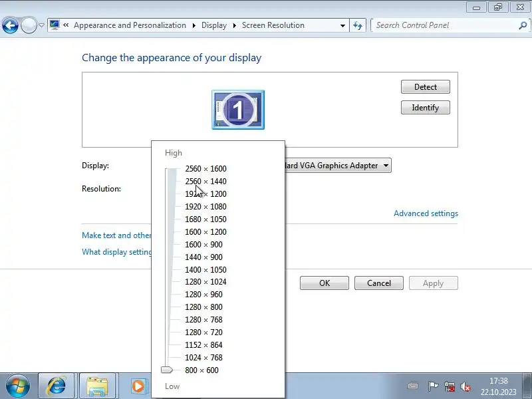Click the network status tray icon

tap(450, 386)
